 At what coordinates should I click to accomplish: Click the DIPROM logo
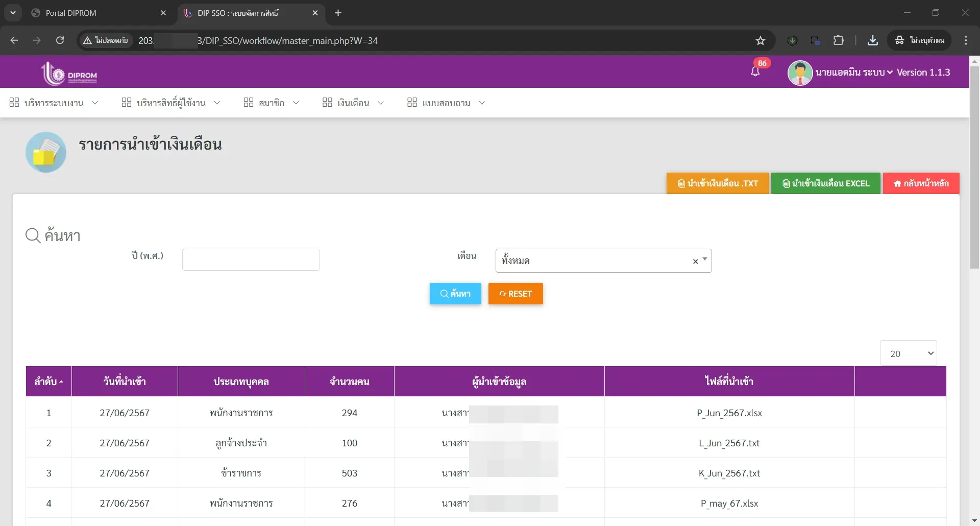point(69,74)
